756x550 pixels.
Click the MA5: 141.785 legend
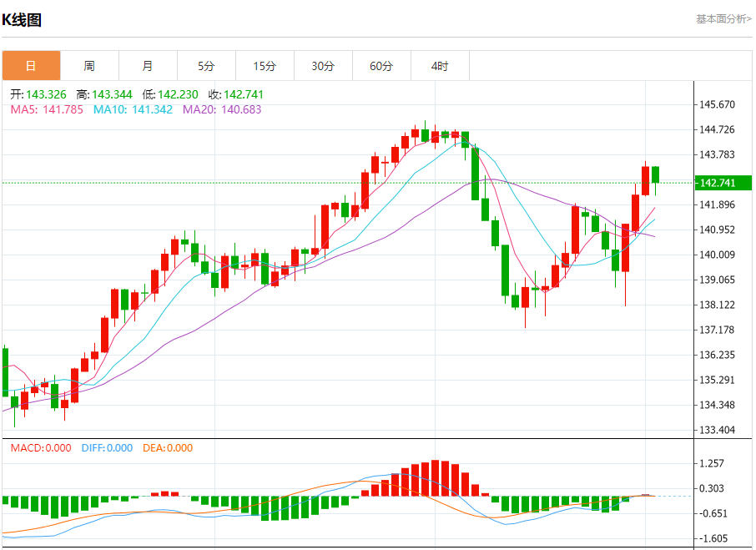point(47,109)
